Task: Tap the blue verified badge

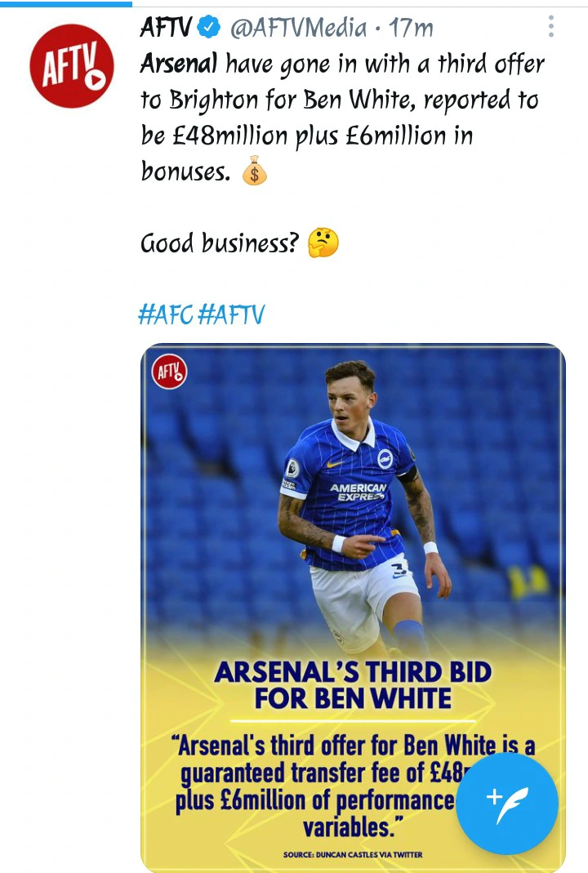Action: click(x=210, y=29)
